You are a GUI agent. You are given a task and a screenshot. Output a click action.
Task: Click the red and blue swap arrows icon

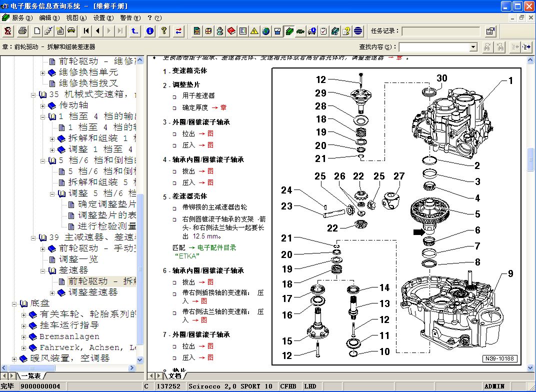pyautogui.click(x=178, y=31)
